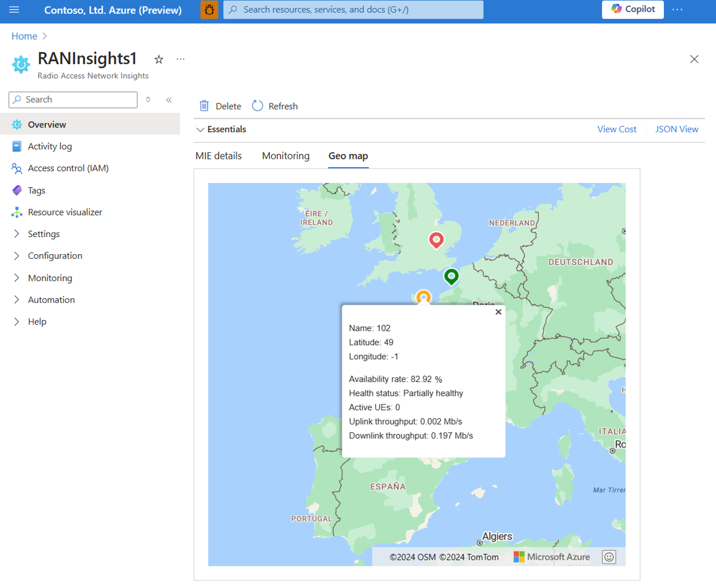This screenshot has width=716, height=588.
Task: Switch to the Monitoring tab
Action: click(286, 156)
